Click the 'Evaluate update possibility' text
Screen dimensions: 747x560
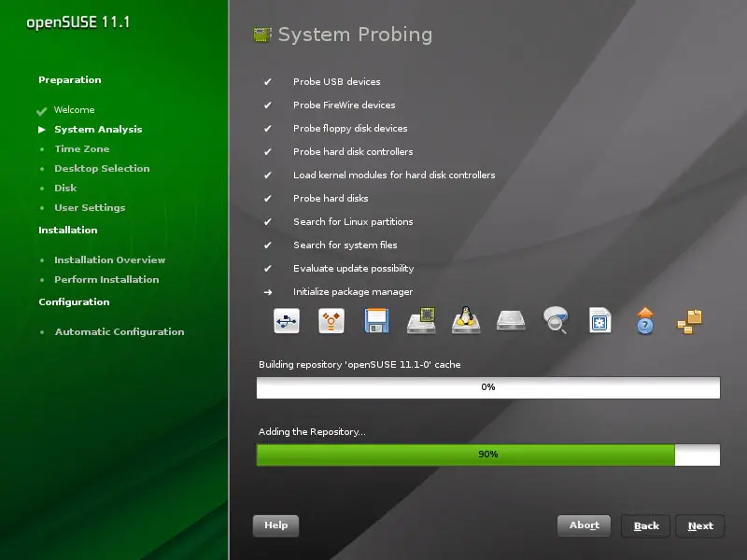[354, 269]
